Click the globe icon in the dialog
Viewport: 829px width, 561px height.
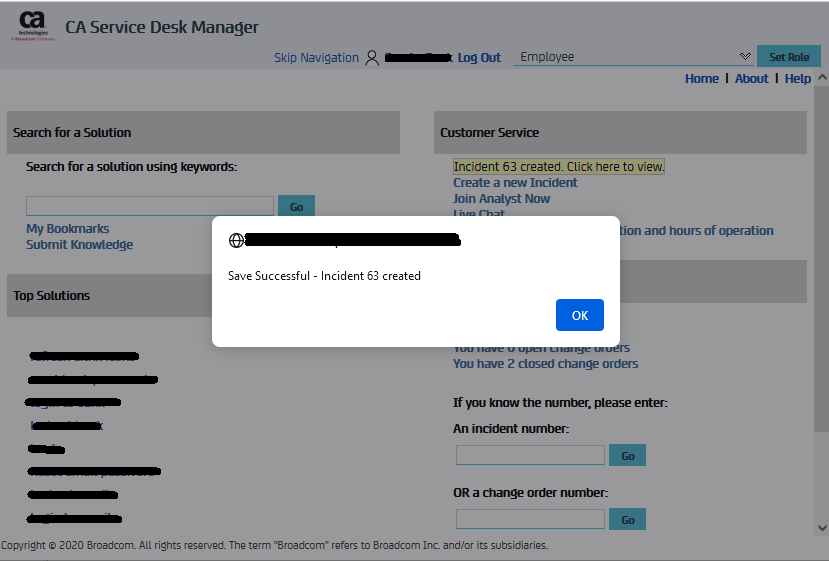(x=236, y=241)
